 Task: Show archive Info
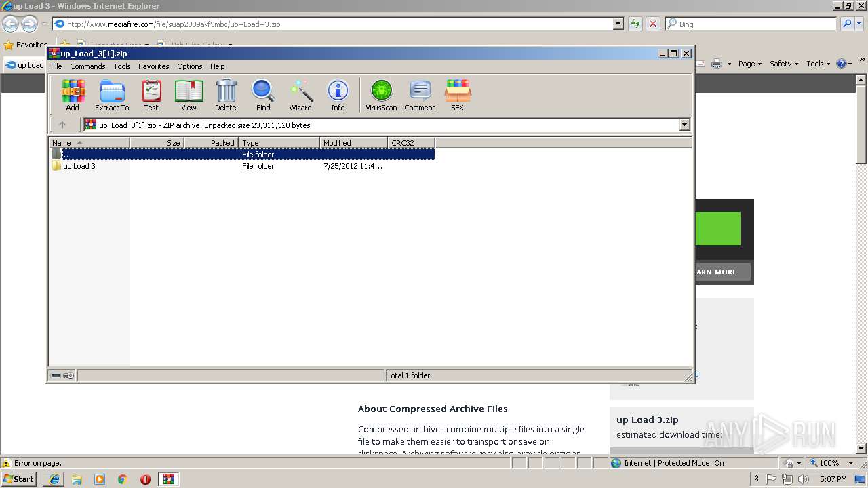(x=338, y=96)
